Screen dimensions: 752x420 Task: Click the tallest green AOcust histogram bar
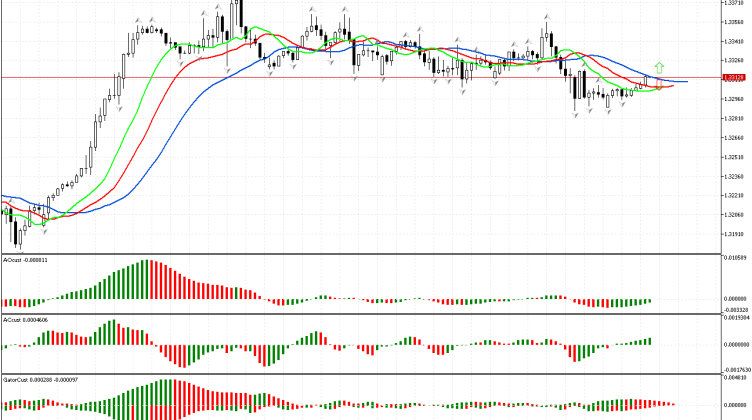(145, 279)
